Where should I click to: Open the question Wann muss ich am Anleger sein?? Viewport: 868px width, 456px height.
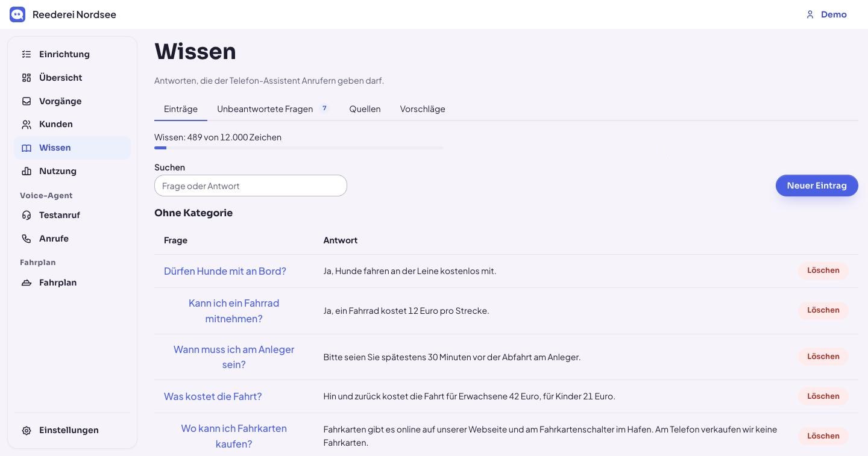click(234, 357)
